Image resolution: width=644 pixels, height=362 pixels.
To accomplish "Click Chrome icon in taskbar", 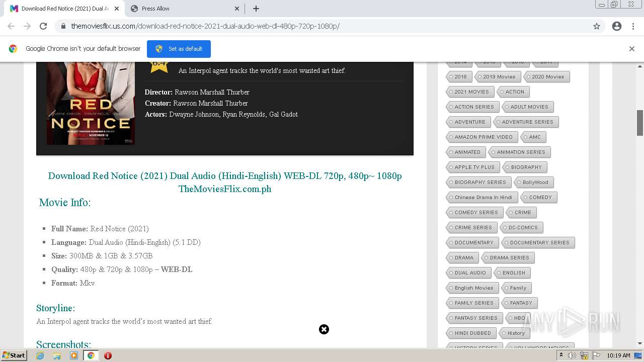I will click(x=91, y=355).
